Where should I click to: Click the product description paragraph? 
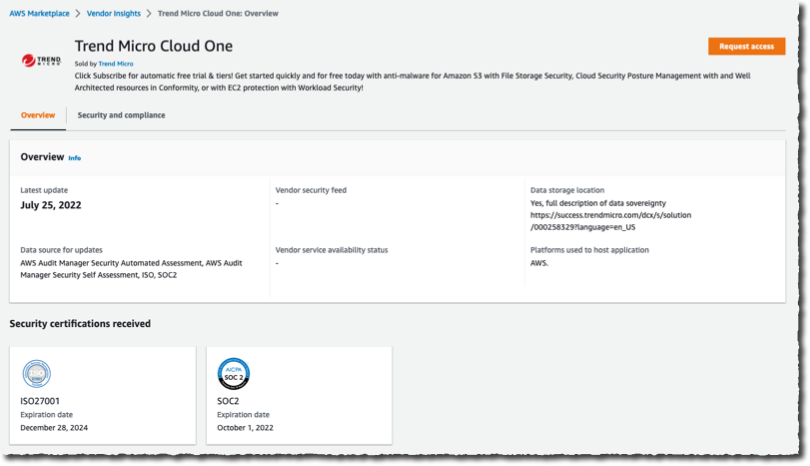click(412, 82)
